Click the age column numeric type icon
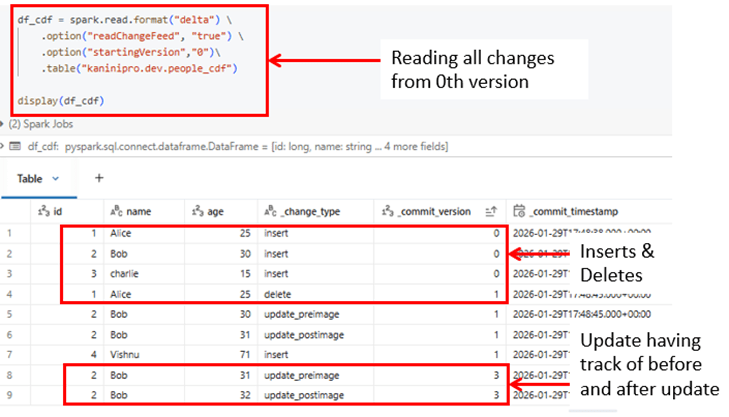Screen dimensions: 729x417 tap(198, 211)
